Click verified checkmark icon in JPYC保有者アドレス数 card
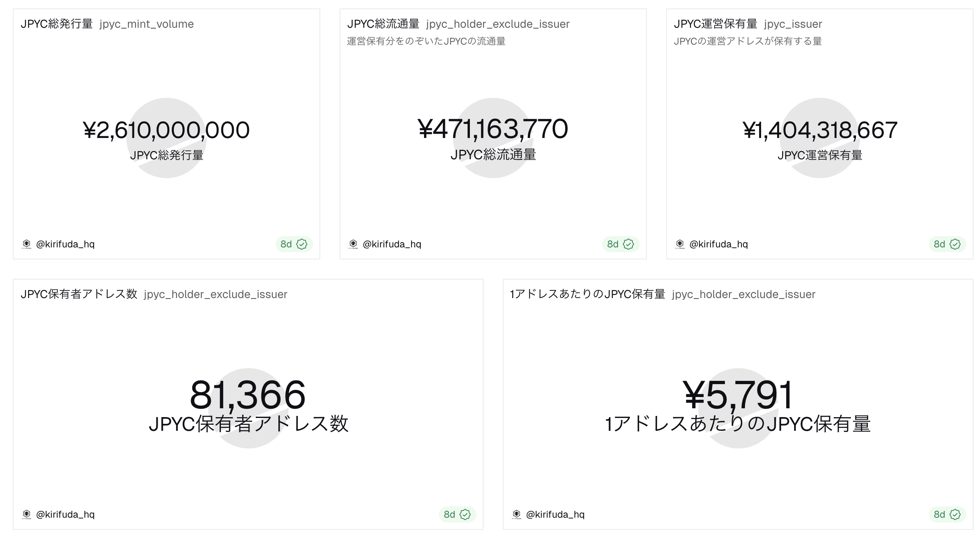The image size is (980, 535). [x=465, y=514]
